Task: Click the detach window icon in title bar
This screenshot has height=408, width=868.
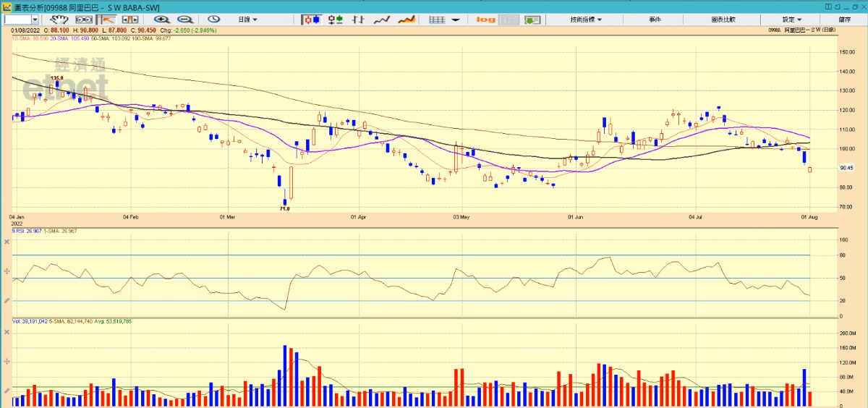Action: click(x=838, y=7)
